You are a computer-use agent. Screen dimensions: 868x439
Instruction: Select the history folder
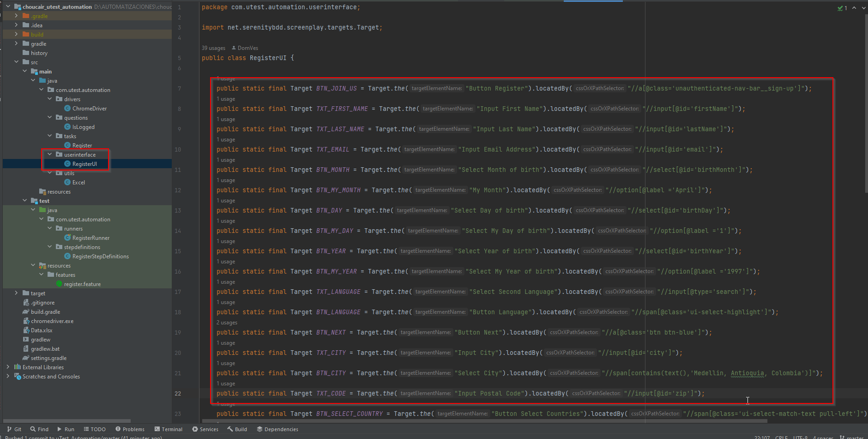(x=39, y=53)
